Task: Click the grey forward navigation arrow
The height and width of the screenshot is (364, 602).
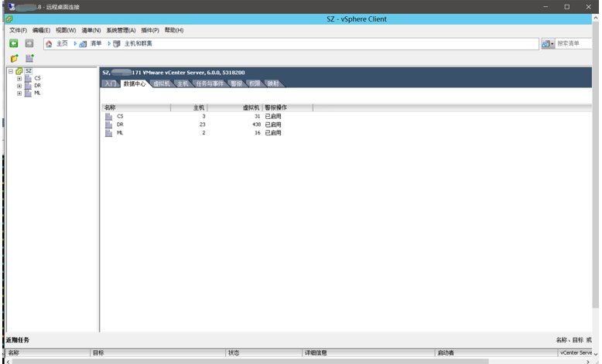Action: click(x=29, y=44)
